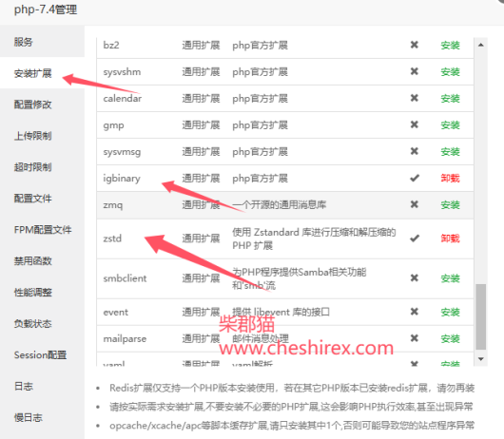Image resolution: width=504 pixels, height=439 pixels.
Task: Select the gmp extension name
Action: [x=113, y=125]
